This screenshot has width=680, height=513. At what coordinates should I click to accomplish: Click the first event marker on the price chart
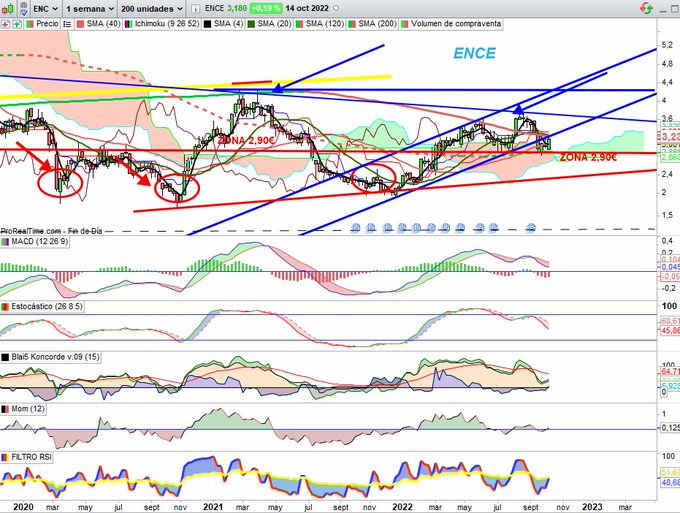[x=356, y=227]
